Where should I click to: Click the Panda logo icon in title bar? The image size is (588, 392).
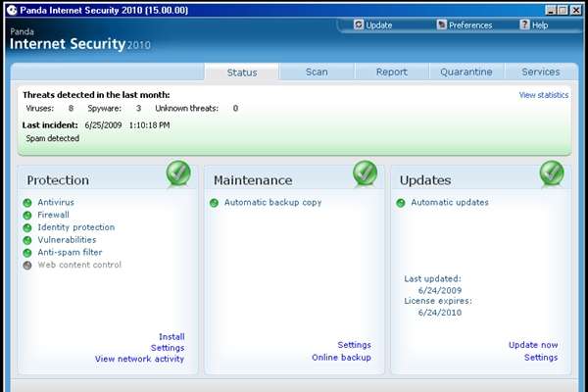coord(12,10)
